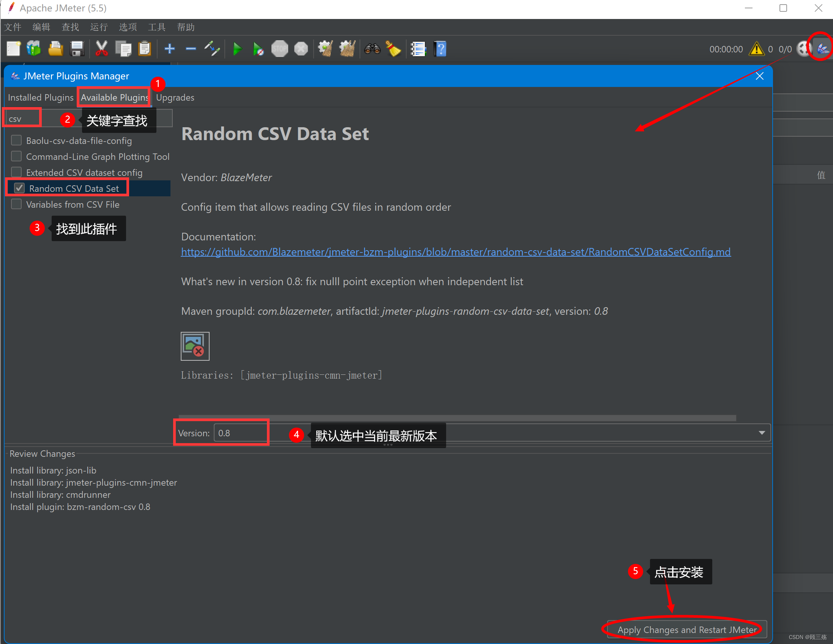The height and width of the screenshot is (644, 833).
Task: Switch to the Upgrades tab
Action: (x=175, y=98)
